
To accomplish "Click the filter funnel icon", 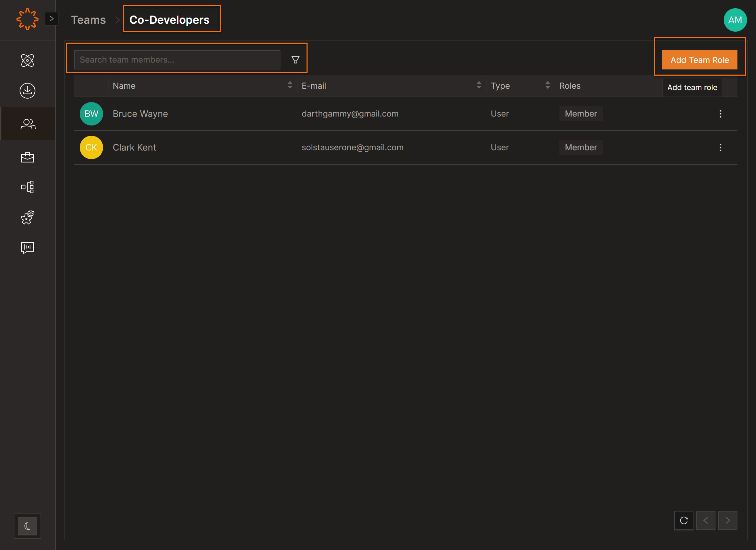I will (295, 60).
